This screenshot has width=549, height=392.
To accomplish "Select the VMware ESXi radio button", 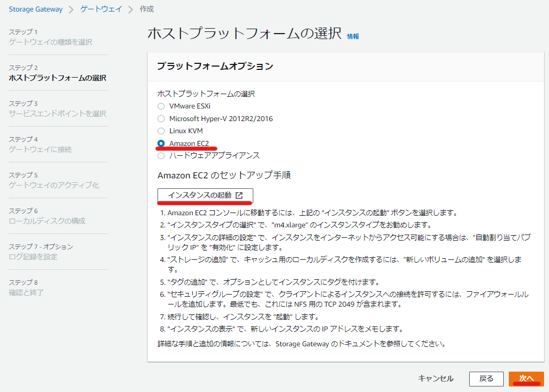I will pyautogui.click(x=160, y=106).
